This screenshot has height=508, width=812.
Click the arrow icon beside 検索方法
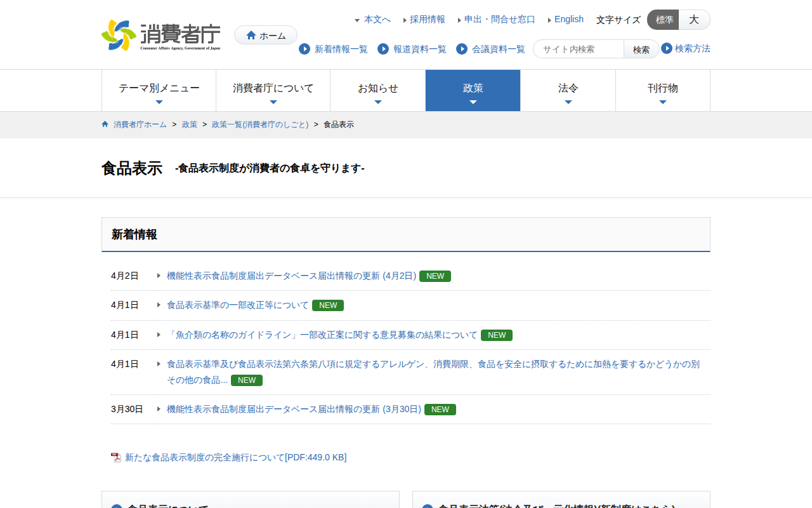coord(667,48)
